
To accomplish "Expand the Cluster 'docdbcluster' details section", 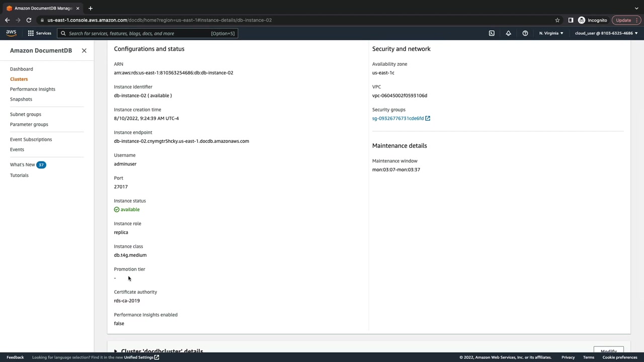I will pyautogui.click(x=116, y=351).
